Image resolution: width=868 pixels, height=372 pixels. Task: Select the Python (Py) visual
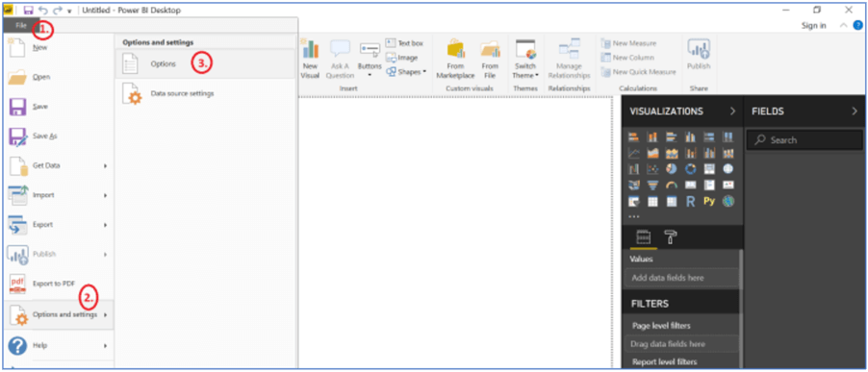[709, 202]
